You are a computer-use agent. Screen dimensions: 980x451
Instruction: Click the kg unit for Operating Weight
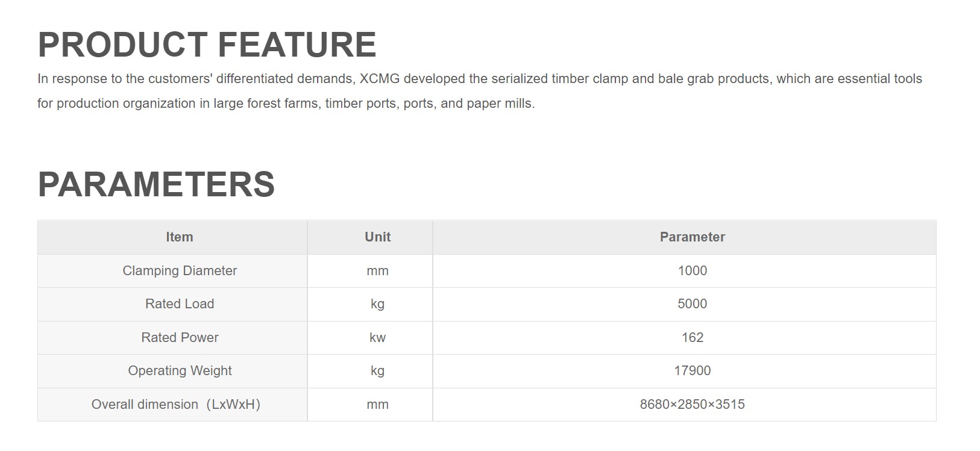pyautogui.click(x=377, y=371)
